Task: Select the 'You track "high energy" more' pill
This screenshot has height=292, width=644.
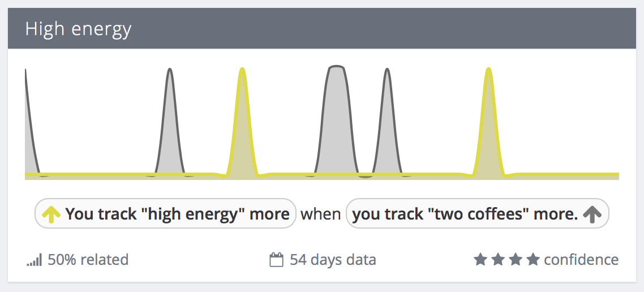Action: point(165,213)
